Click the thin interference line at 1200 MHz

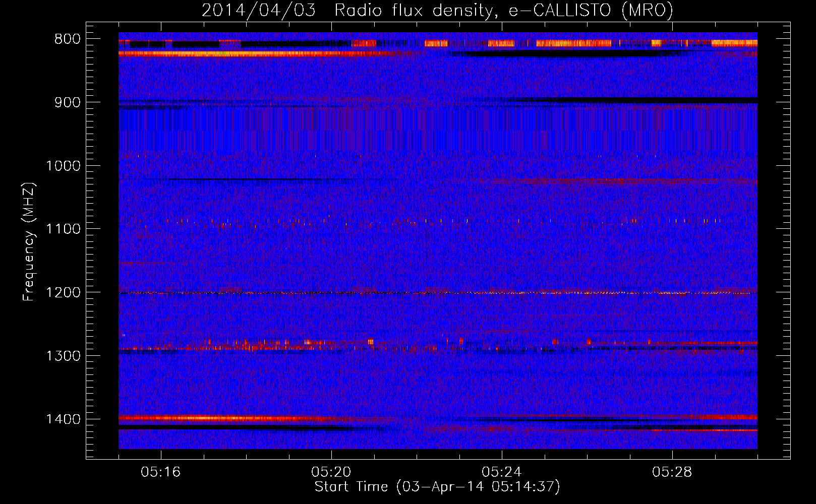point(438,293)
